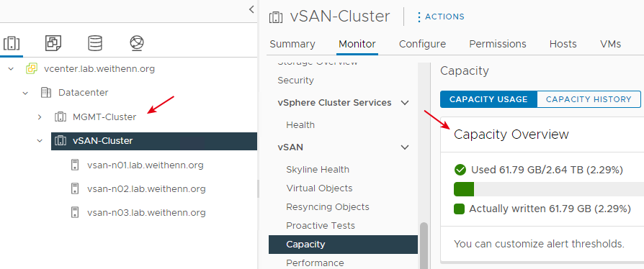
Task: Expand the MGMT-Cluster tree node
Action: point(40,117)
